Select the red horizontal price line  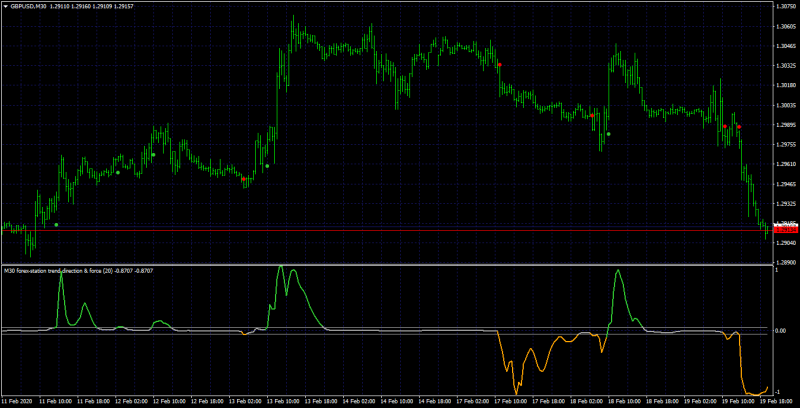(388, 231)
